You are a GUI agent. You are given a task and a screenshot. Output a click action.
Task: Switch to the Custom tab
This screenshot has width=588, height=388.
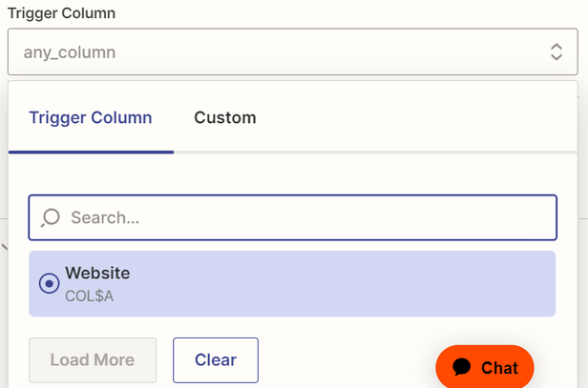[225, 118]
